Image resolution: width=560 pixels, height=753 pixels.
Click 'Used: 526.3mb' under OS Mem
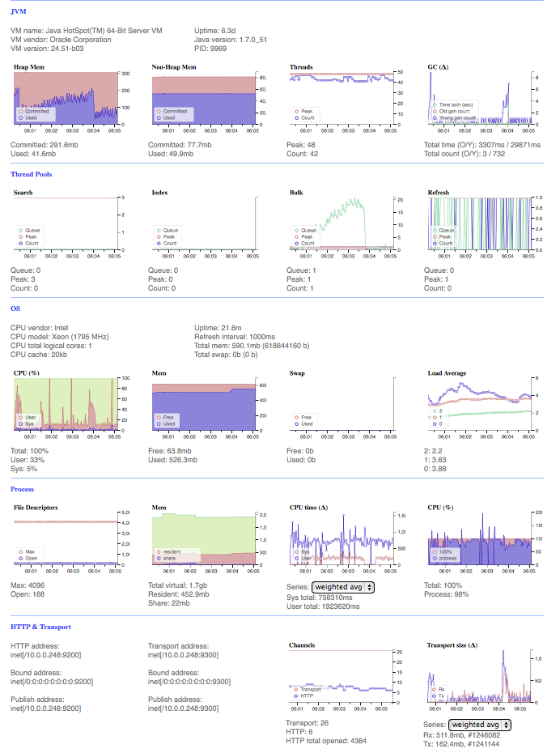172,460
